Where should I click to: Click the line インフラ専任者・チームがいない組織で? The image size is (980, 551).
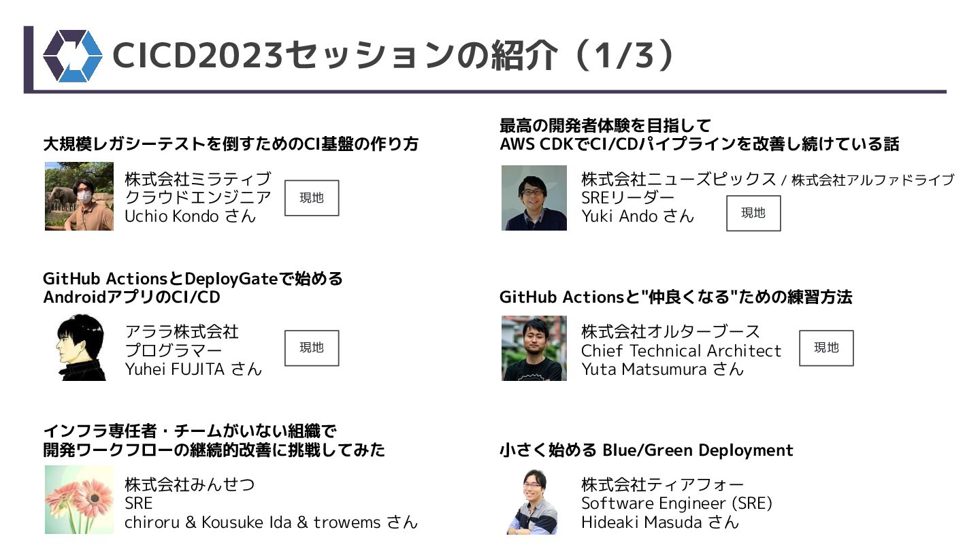pyautogui.click(x=190, y=431)
